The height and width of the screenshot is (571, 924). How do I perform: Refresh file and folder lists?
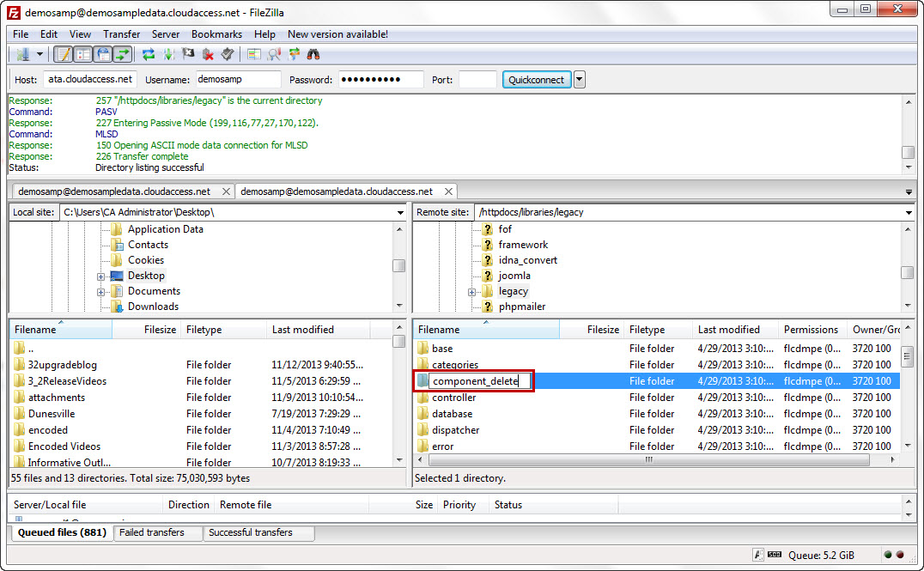click(149, 54)
